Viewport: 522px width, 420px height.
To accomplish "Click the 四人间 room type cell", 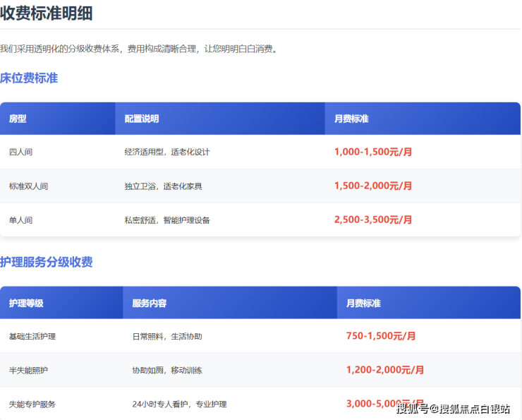I will click(x=20, y=152).
